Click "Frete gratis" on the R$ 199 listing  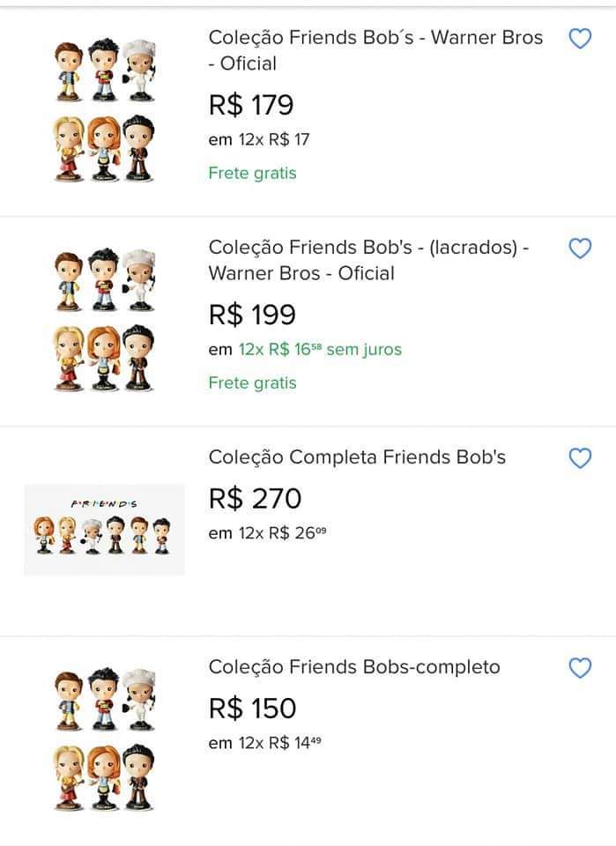pos(252,383)
